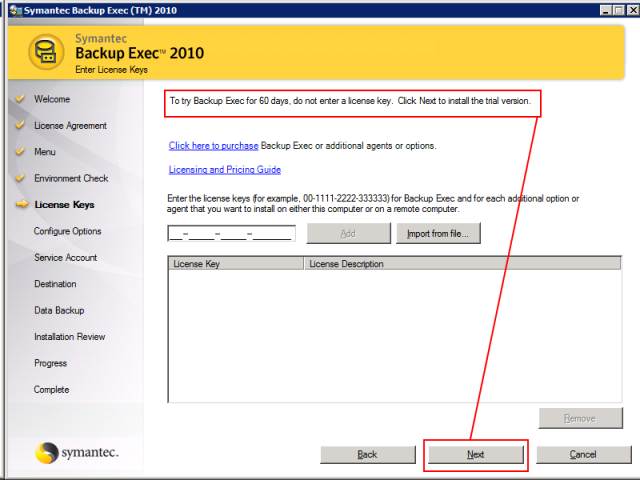Viewport: 640px width, 480px height.
Task: Click the checkmark icon beside Environment Check
Action: click(20, 178)
